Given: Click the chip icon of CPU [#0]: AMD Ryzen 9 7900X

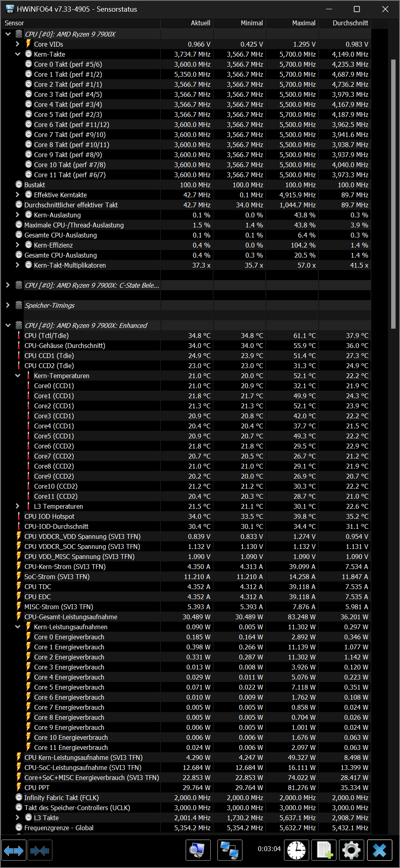Looking at the screenshot, I should pyautogui.click(x=19, y=34).
